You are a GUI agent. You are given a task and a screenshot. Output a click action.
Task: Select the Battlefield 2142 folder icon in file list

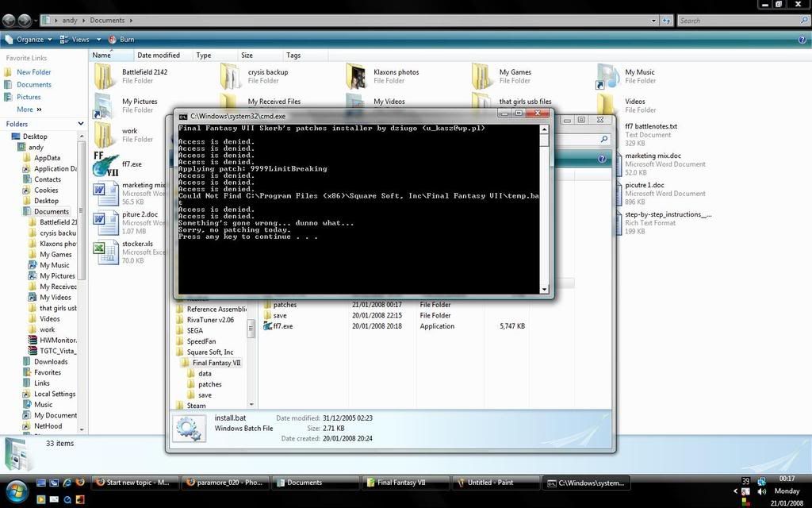click(x=104, y=75)
